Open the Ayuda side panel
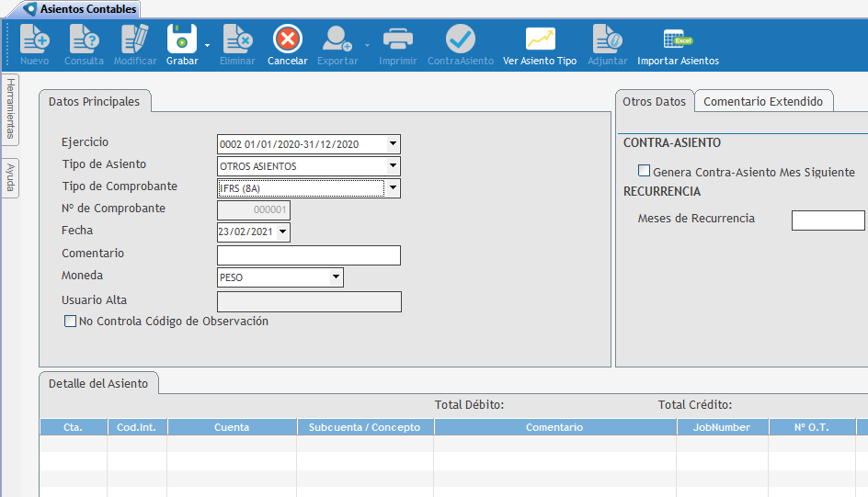The width and height of the screenshot is (868, 497). pyautogui.click(x=10, y=177)
